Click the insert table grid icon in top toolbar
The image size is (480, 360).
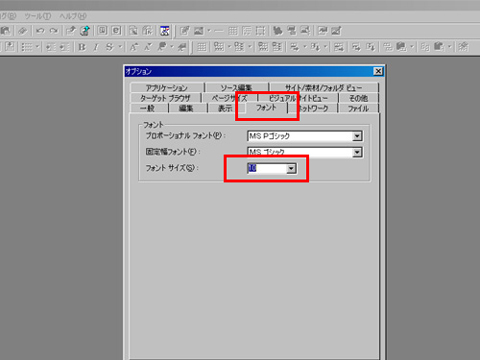point(233,31)
